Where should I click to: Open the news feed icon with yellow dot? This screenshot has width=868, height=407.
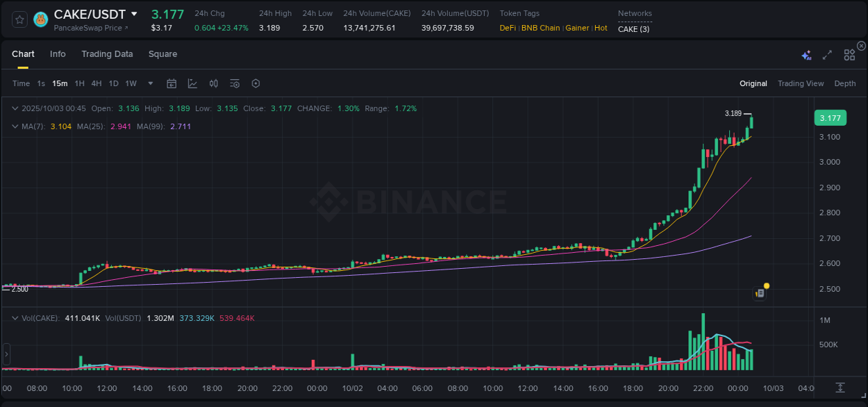pyautogui.click(x=760, y=293)
